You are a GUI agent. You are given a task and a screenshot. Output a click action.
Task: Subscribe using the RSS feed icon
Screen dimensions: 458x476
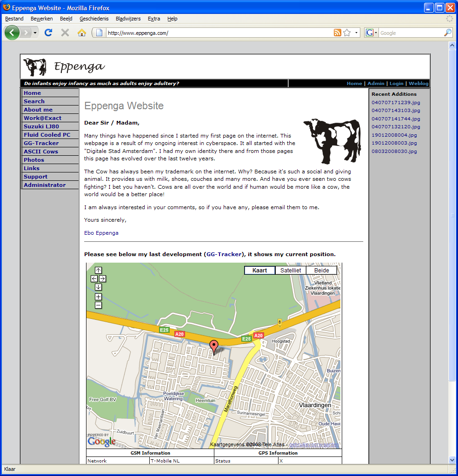[337, 33]
